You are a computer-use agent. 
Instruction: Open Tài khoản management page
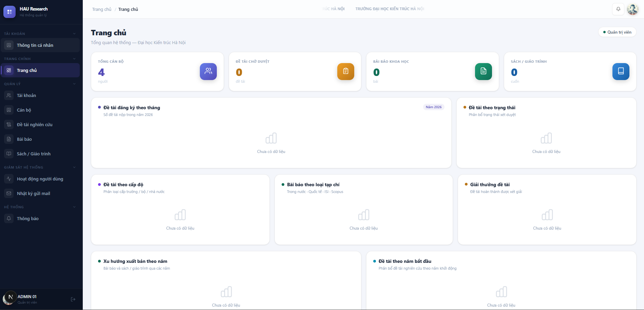pos(40,95)
